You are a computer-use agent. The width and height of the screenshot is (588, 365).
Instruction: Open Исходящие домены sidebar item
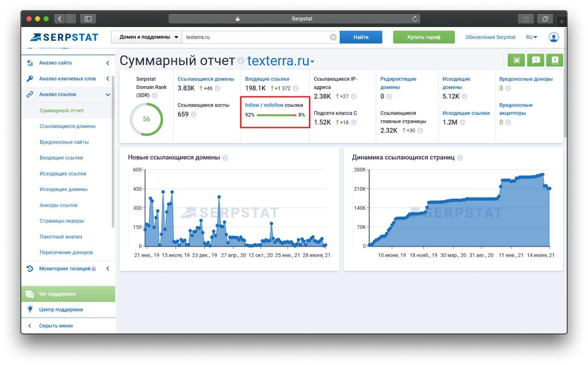pyautogui.click(x=64, y=189)
